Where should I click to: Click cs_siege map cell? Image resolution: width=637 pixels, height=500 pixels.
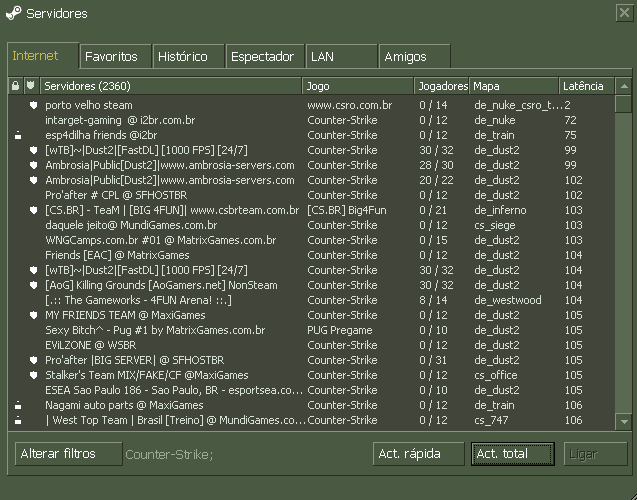(495, 225)
